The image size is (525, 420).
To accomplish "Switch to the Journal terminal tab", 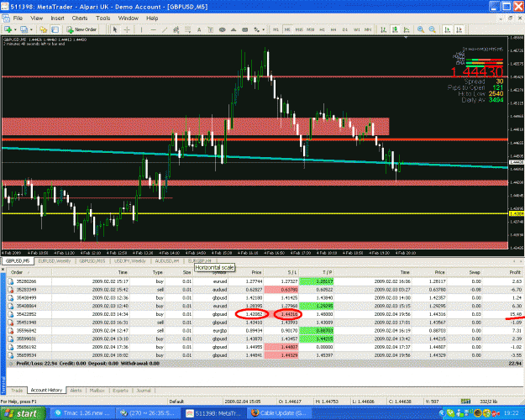I will 144,391.
